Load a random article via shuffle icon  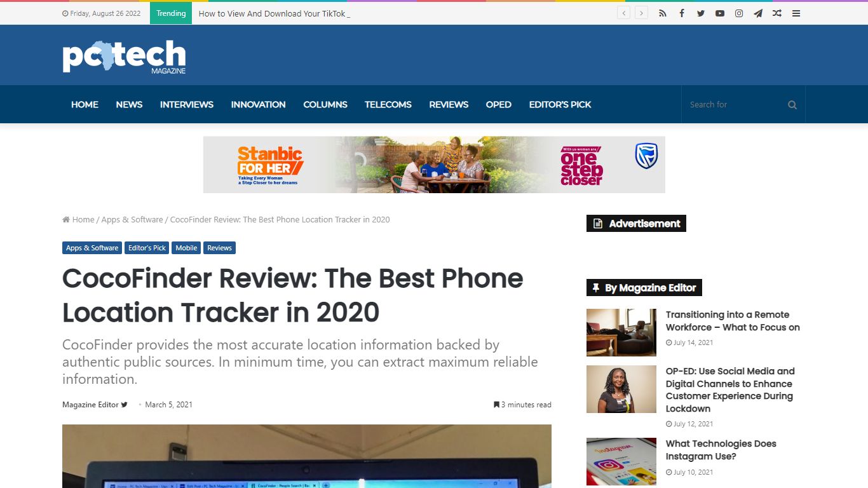pos(777,13)
